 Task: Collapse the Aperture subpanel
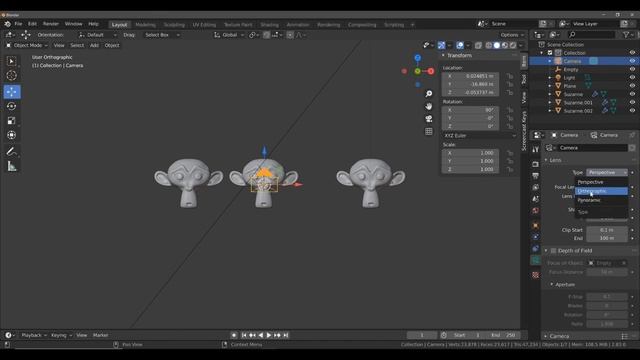[564, 284]
